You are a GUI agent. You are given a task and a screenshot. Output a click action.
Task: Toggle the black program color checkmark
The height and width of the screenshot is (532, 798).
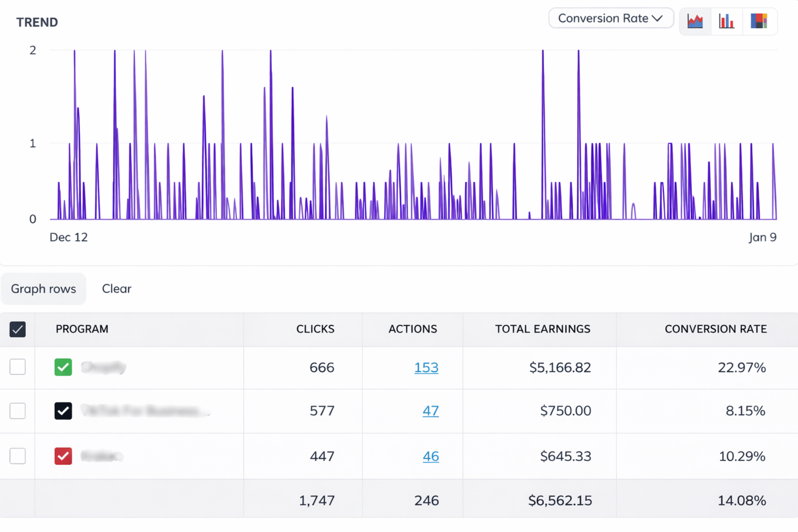pos(63,411)
